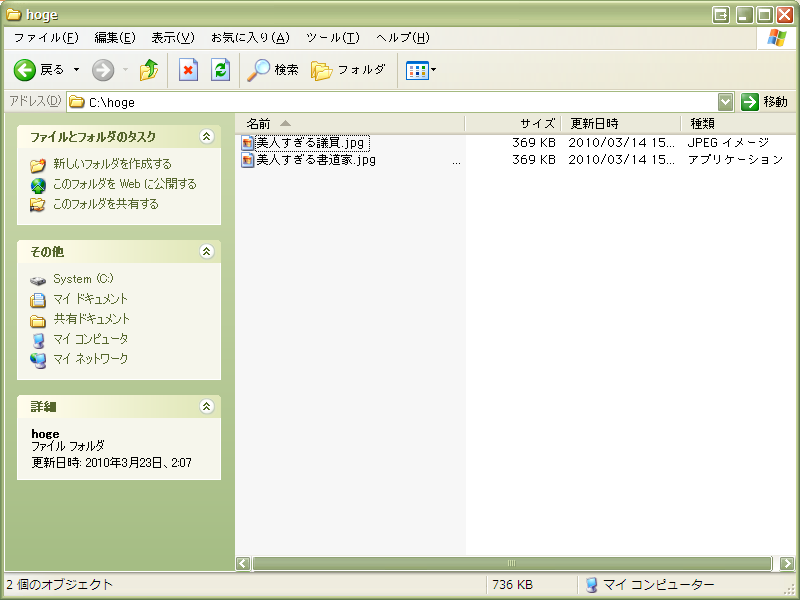Open Search with the magnifier icon

click(258, 70)
